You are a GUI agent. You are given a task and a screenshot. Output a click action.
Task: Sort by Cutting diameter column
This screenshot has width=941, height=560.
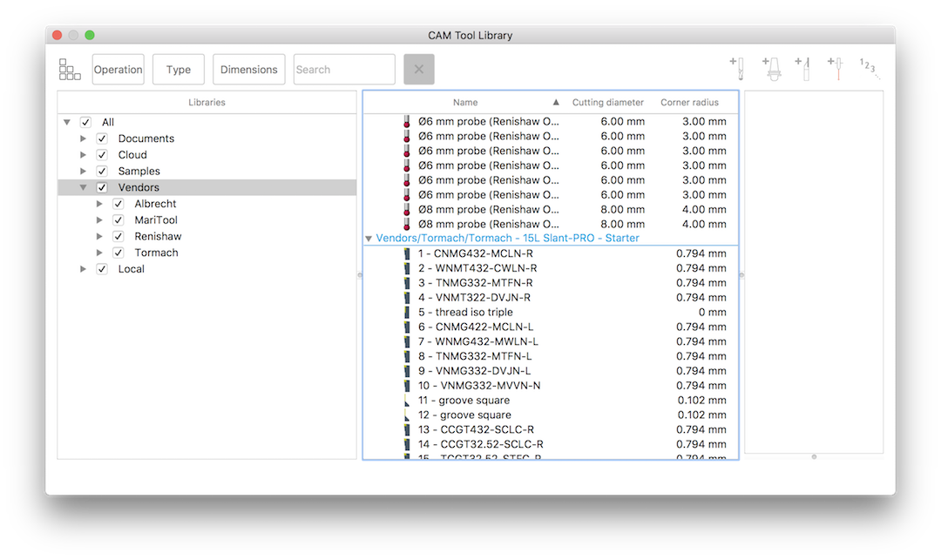(607, 102)
